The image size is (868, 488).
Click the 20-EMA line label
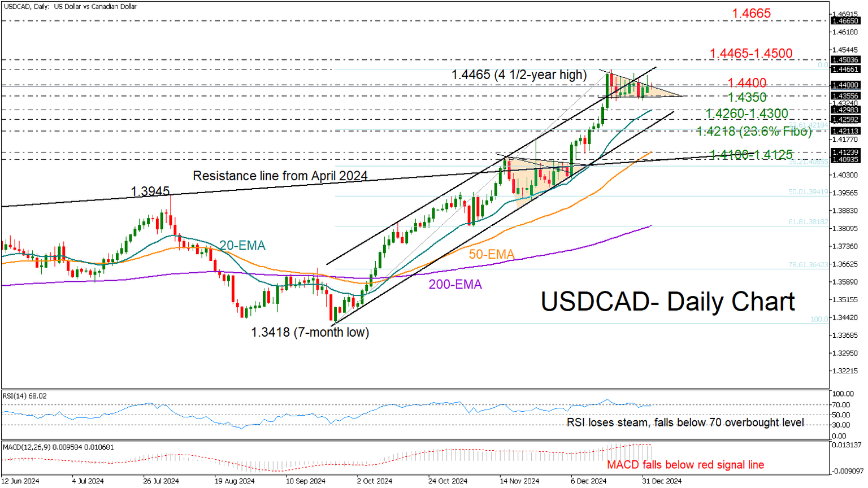coord(242,245)
